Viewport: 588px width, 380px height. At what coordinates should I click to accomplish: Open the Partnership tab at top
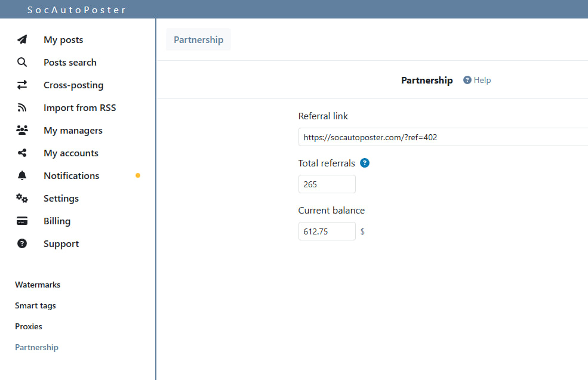[198, 40]
